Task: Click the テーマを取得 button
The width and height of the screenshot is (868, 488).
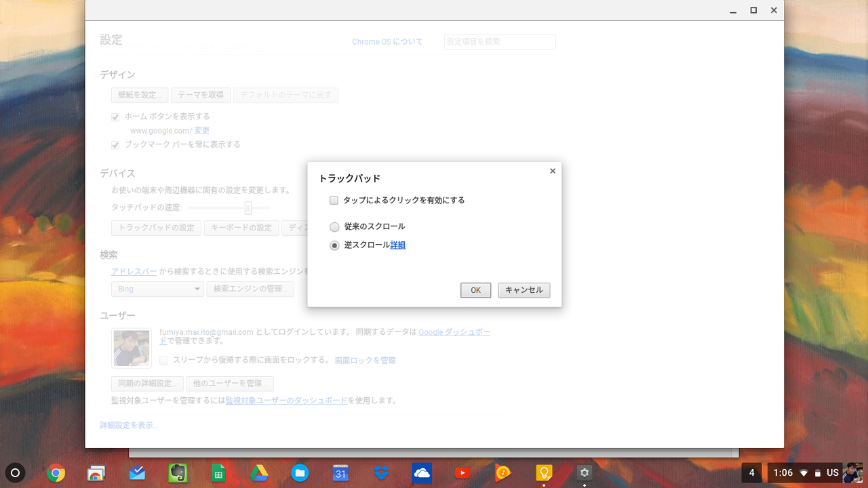Action: point(201,95)
